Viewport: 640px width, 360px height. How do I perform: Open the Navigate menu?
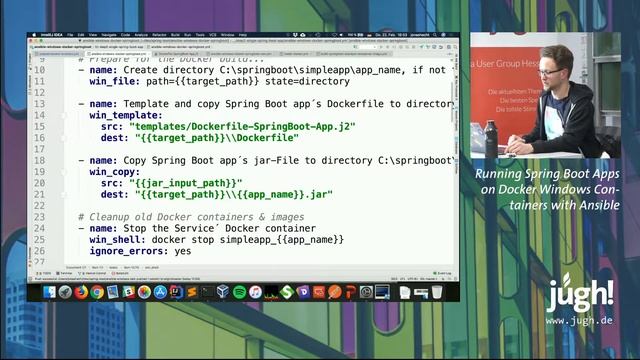coord(109,35)
